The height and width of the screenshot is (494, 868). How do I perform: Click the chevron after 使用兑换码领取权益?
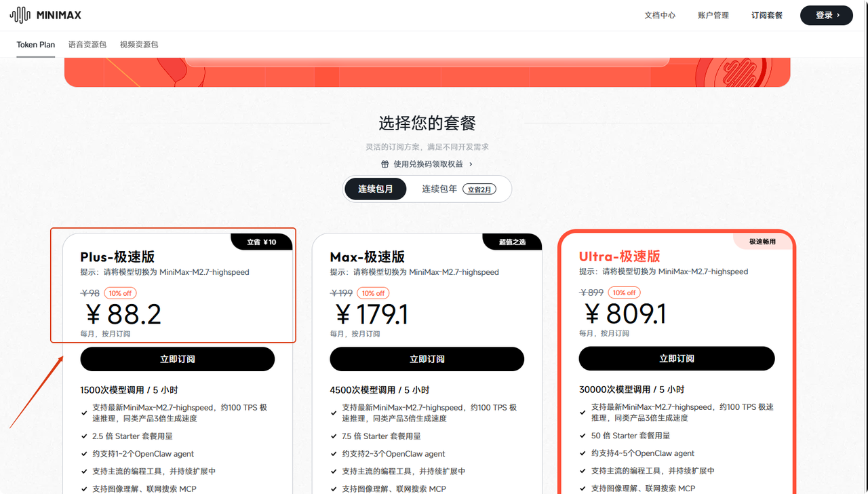[x=471, y=164]
